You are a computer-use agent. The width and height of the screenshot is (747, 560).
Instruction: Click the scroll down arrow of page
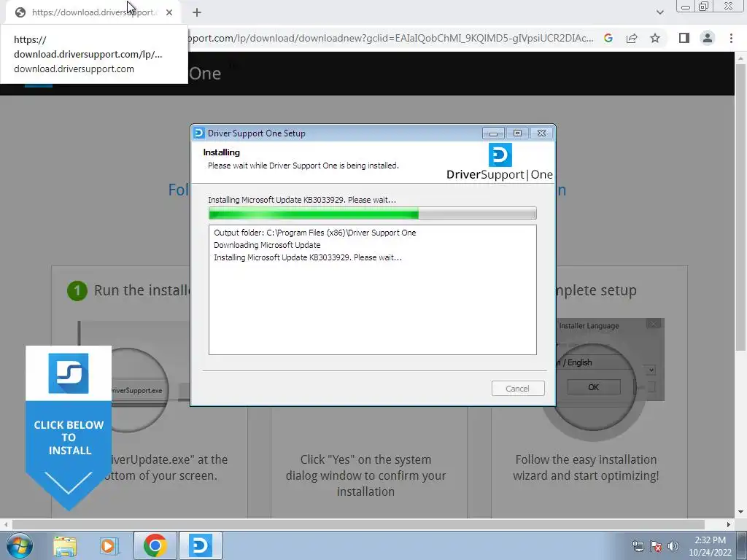pyautogui.click(x=740, y=513)
